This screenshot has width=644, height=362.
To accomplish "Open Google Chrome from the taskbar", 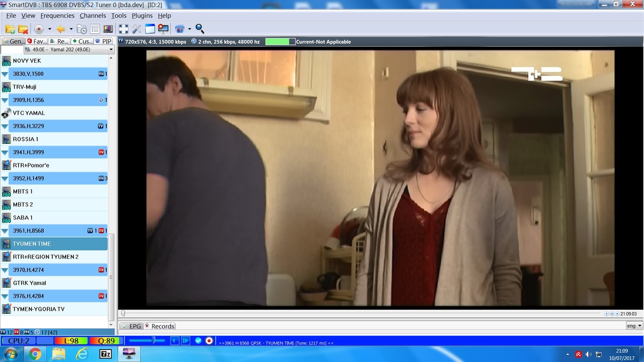I will coord(35,354).
